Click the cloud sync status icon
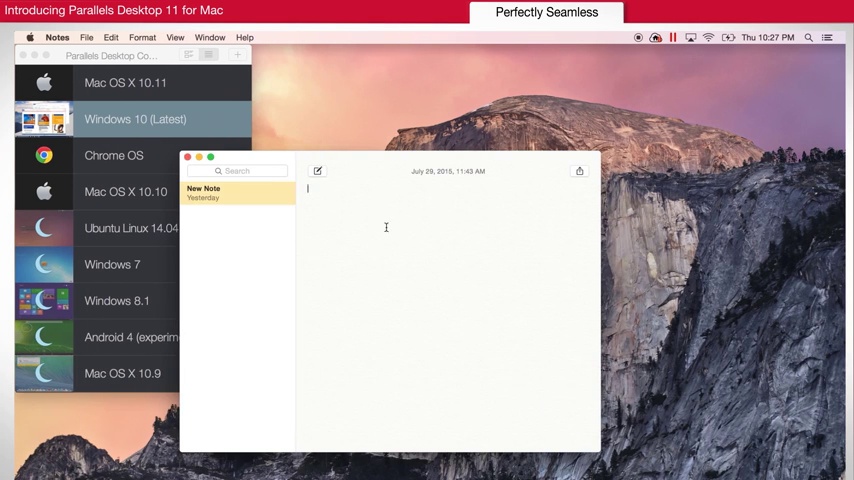The image size is (854, 480). click(x=656, y=38)
